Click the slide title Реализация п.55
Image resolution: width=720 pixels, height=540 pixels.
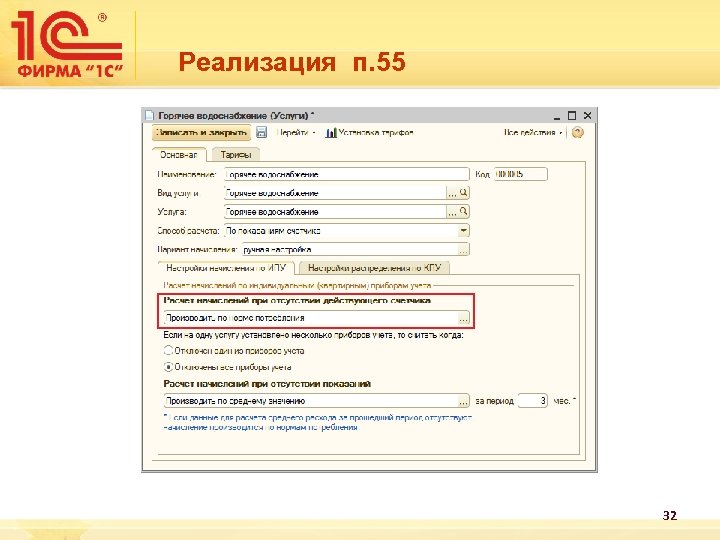click(292, 62)
